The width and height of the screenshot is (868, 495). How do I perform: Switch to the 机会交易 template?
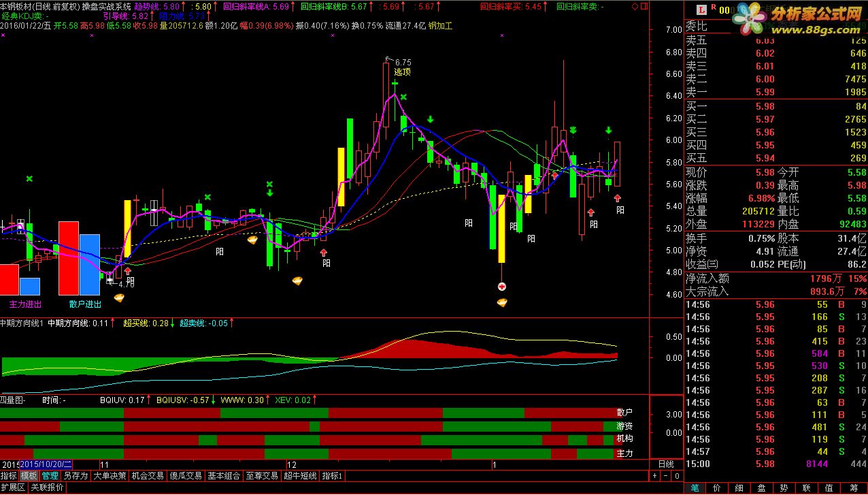(x=148, y=476)
